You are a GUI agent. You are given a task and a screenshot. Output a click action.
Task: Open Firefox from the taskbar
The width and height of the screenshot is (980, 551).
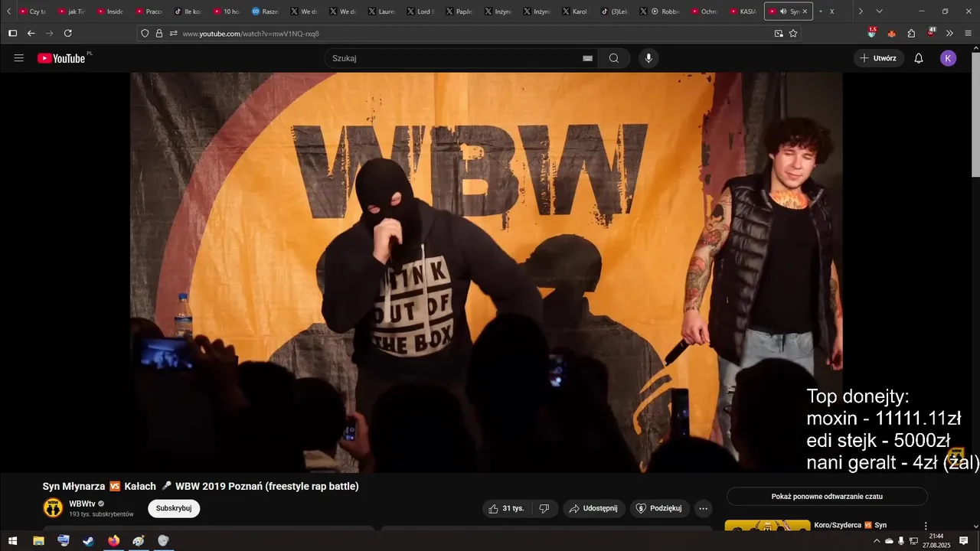(114, 541)
